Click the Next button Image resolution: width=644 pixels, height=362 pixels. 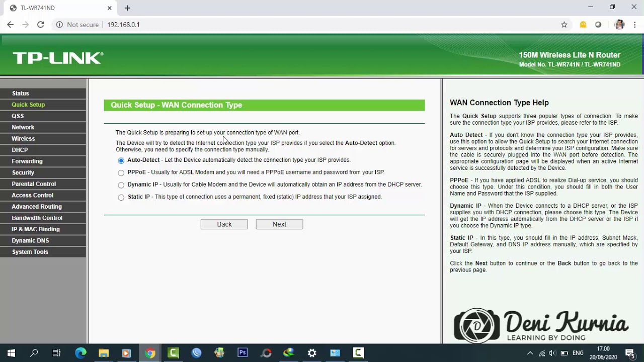(279, 224)
